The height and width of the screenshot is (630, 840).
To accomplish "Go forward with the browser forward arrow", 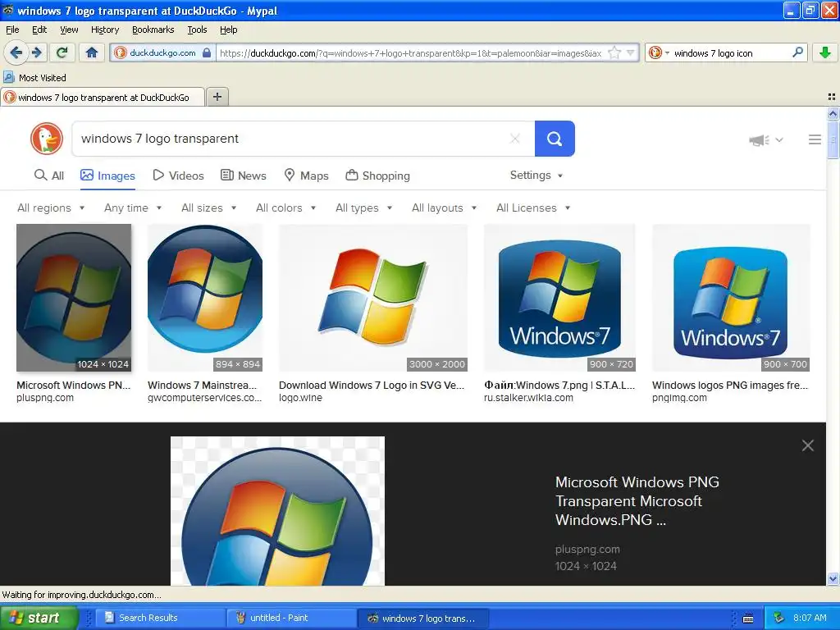I will (36, 52).
